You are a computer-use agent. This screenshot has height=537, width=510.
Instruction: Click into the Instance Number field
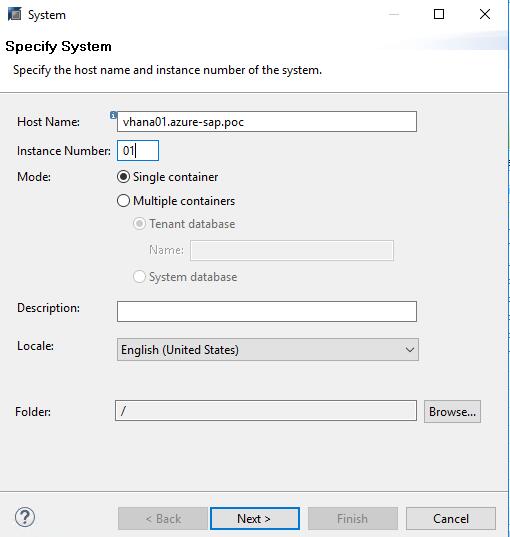click(138, 150)
